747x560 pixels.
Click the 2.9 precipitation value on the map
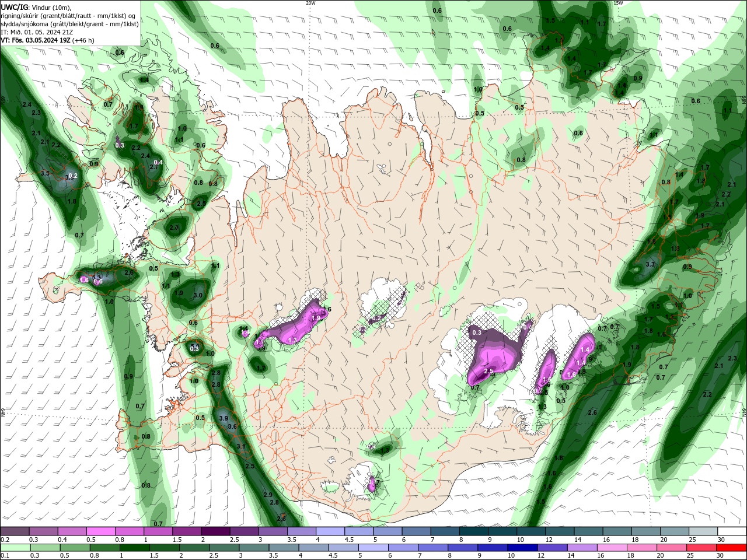268,495
